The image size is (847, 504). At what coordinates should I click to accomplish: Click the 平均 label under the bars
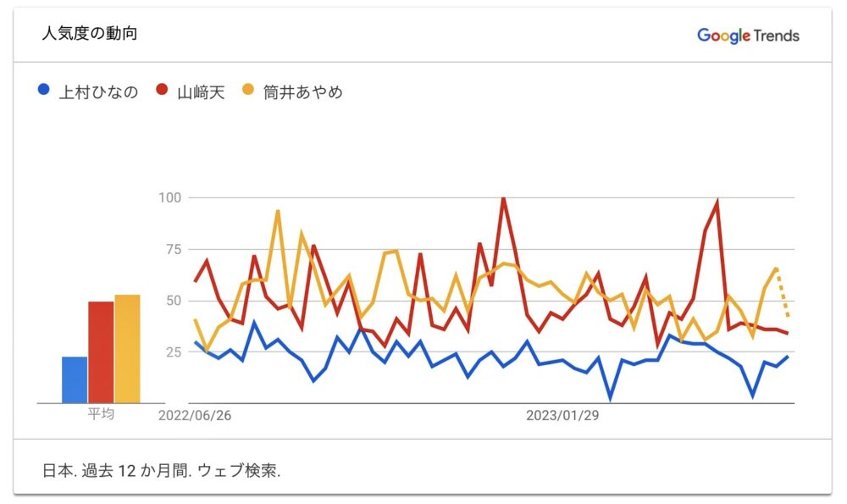pos(102,415)
